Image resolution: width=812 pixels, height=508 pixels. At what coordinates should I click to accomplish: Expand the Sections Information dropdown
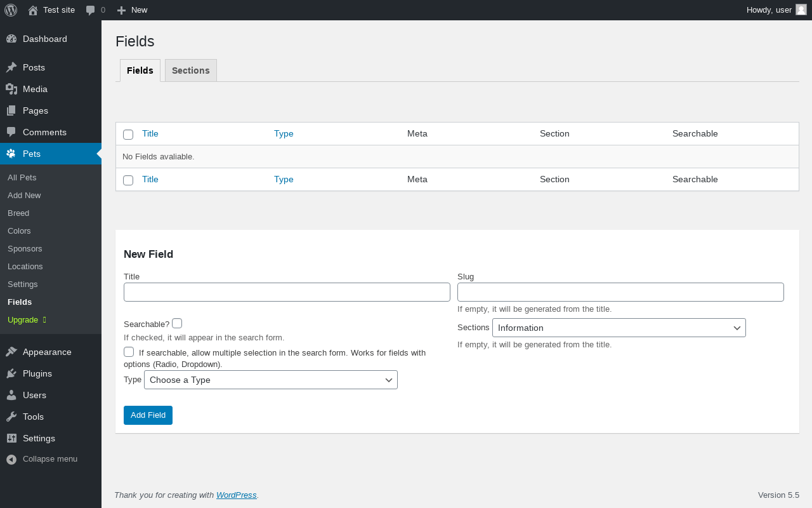pyautogui.click(x=619, y=328)
